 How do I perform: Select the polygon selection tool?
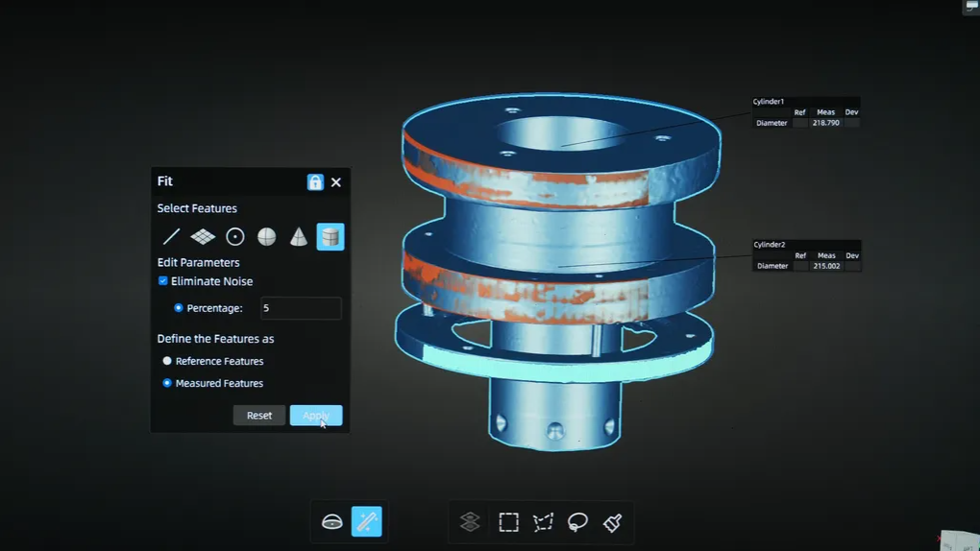point(543,521)
